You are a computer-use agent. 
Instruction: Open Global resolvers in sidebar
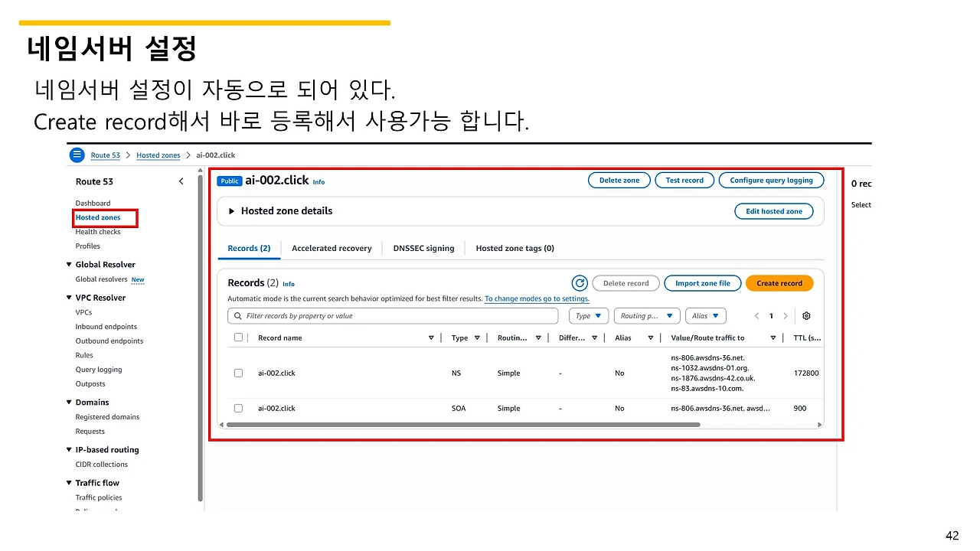coord(101,279)
